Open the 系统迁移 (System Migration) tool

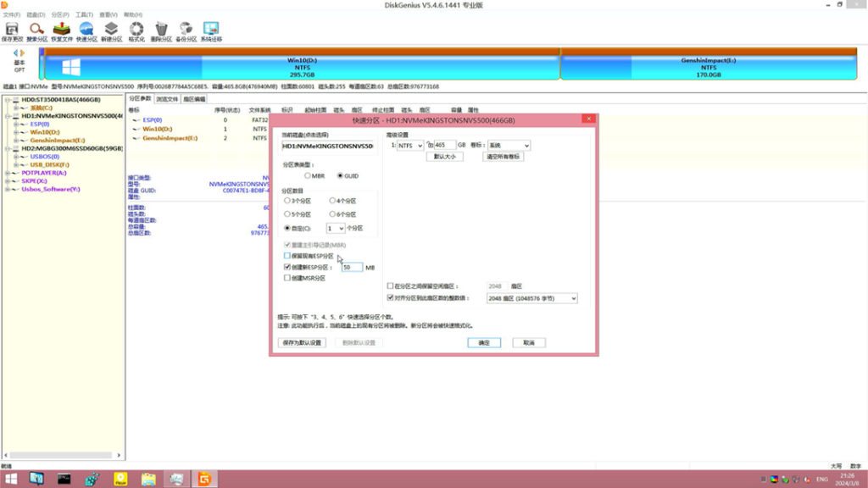(x=211, y=32)
